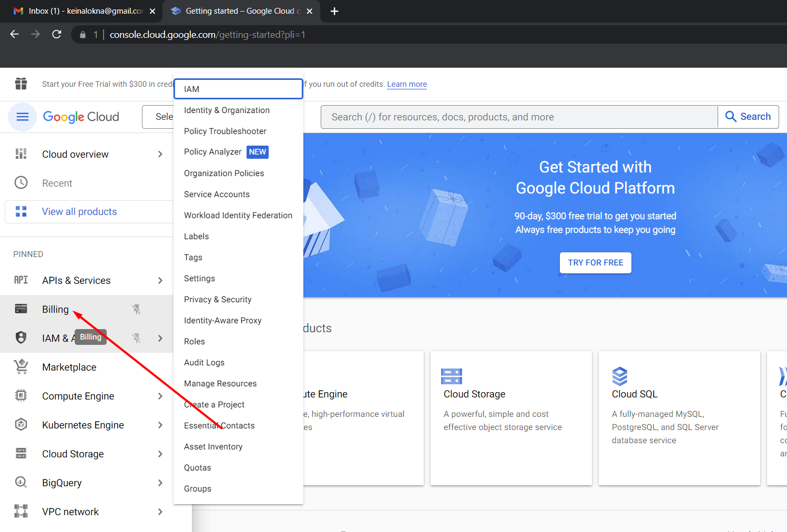Open Policy Analyzer menu entry
The height and width of the screenshot is (532, 787).
[238, 152]
